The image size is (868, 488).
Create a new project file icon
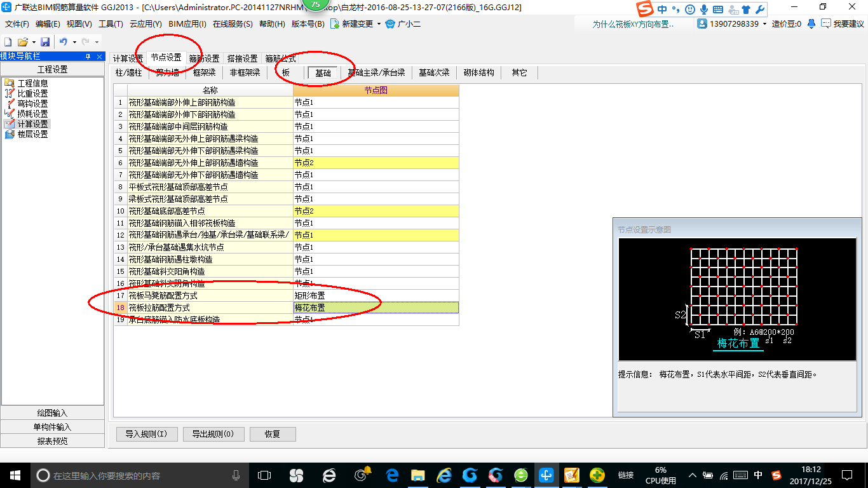pos(8,41)
